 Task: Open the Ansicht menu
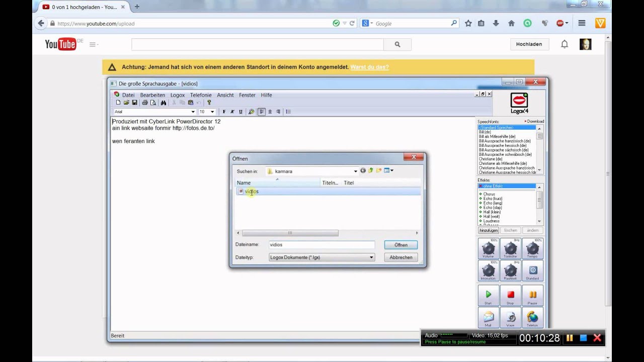point(225,95)
